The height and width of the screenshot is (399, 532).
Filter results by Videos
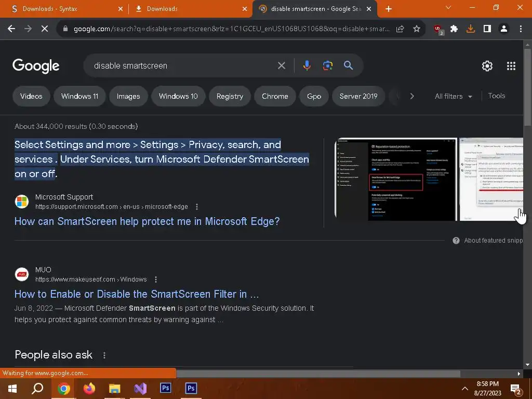[x=31, y=96]
